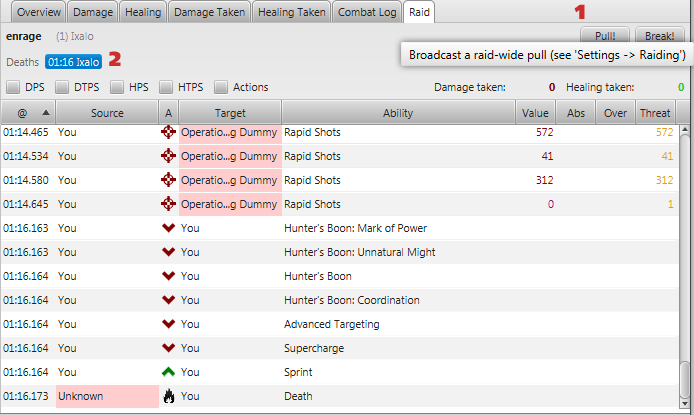This screenshot has width=694, height=415.
Task: Select the 01:16 Ixalo death entry
Action: (x=73, y=62)
